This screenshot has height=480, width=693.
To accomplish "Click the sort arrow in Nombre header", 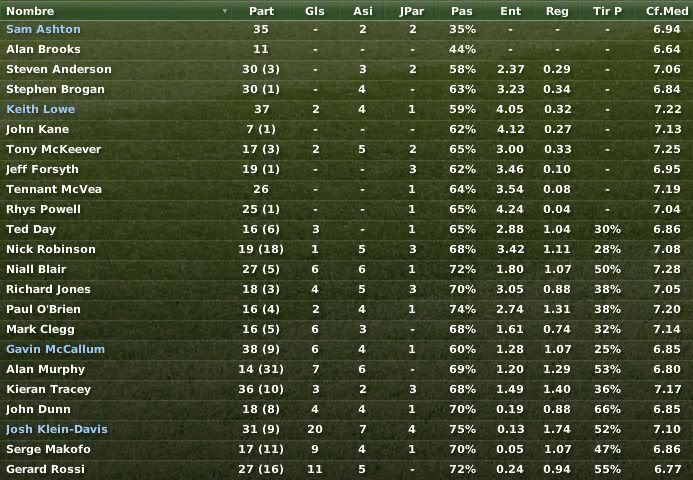I will pos(225,11).
